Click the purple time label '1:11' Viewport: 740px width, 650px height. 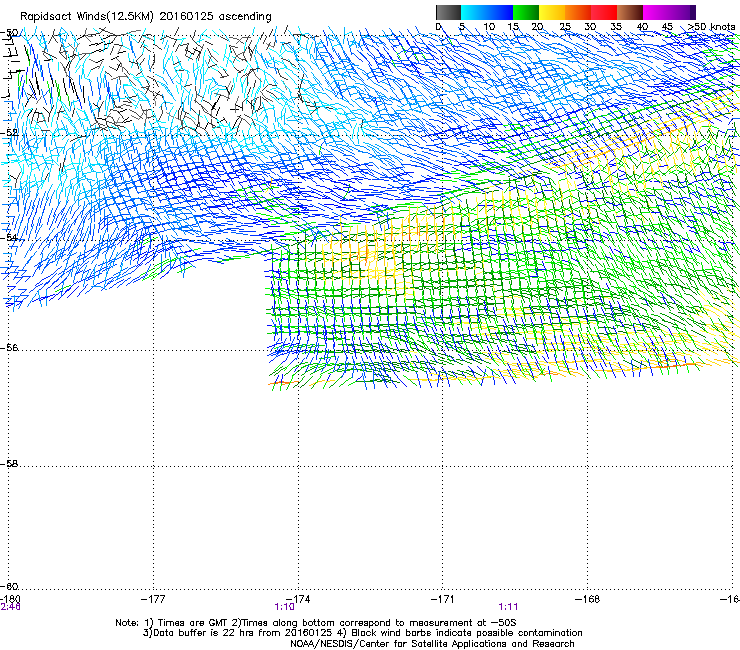point(508,607)
